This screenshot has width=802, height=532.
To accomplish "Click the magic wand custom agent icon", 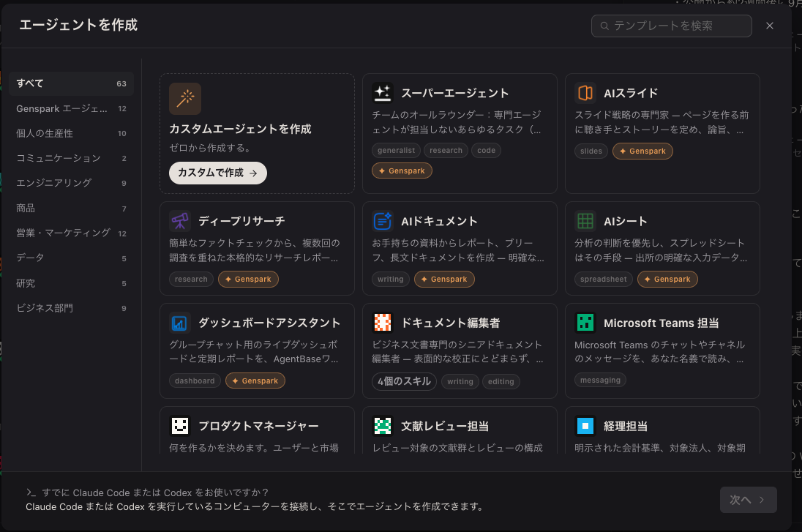I will pyautogui.click(x=185, y=99).
